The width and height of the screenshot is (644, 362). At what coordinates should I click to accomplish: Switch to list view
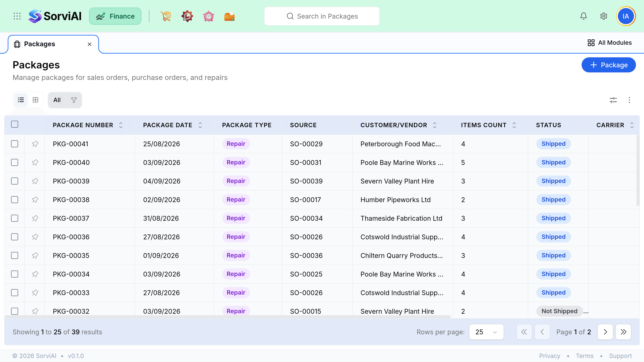point(21,100)
